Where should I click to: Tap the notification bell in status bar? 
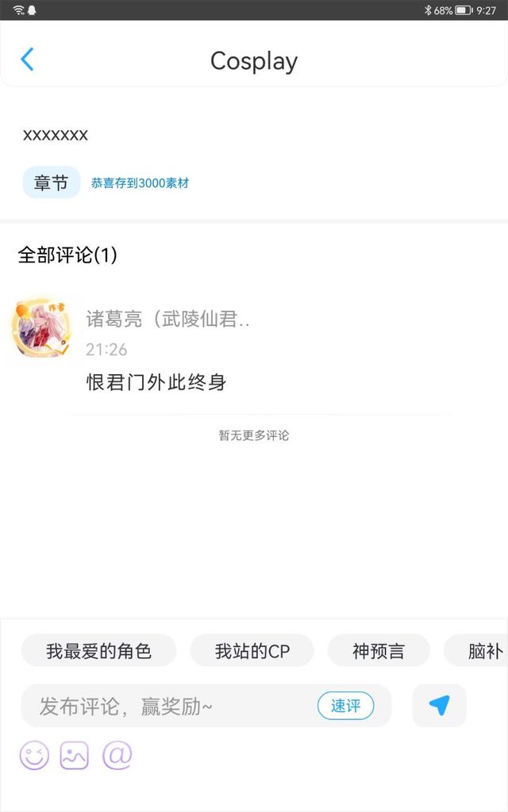click(32, 10)
